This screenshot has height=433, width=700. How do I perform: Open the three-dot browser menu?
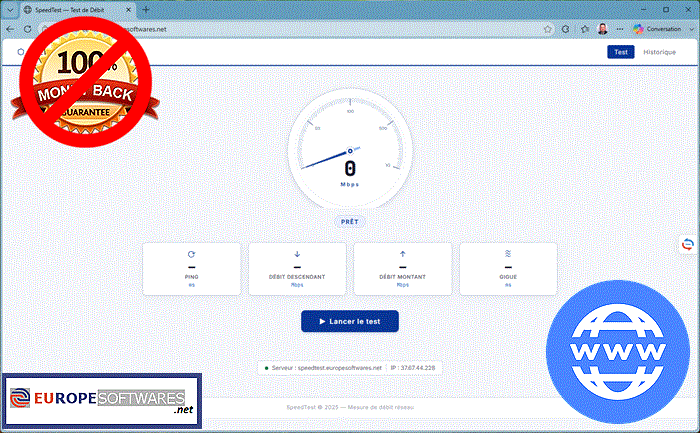point(620,29)
